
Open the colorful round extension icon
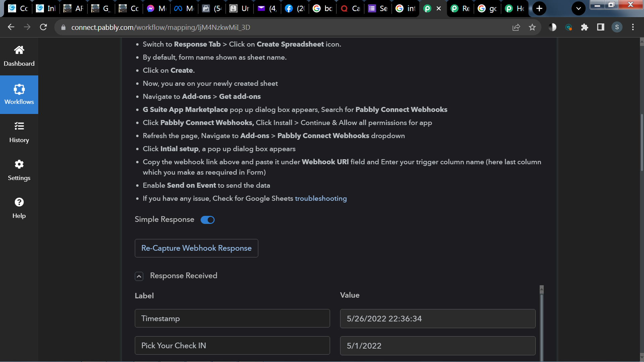(569, 27)
